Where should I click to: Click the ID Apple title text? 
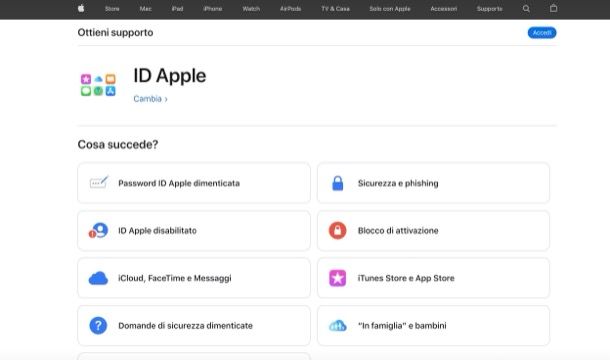(170, 76)
